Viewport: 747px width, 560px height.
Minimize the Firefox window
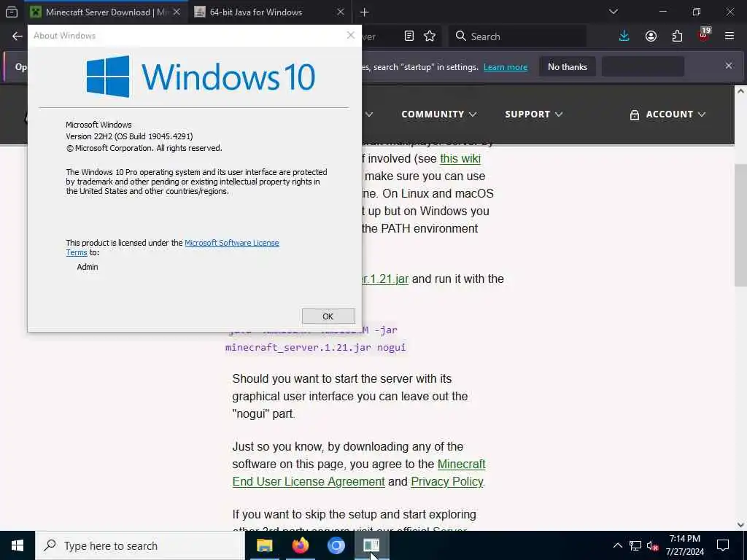point(662,12)
